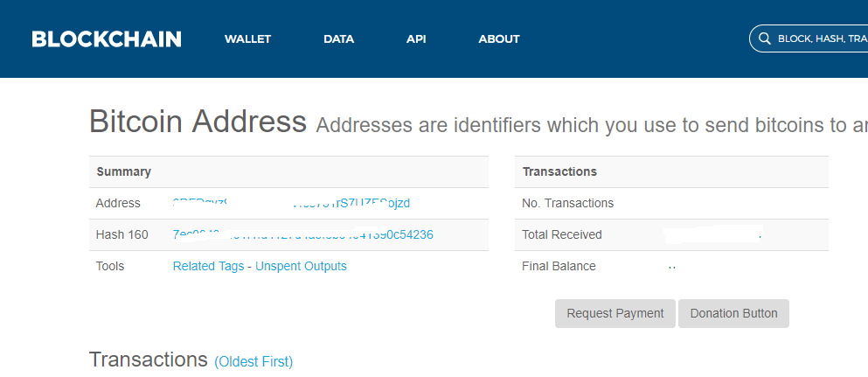Viewport: 868px width, 377px height.
Task: Open the DATA menu
Action: pyautogui.click(x=338, y=38)
